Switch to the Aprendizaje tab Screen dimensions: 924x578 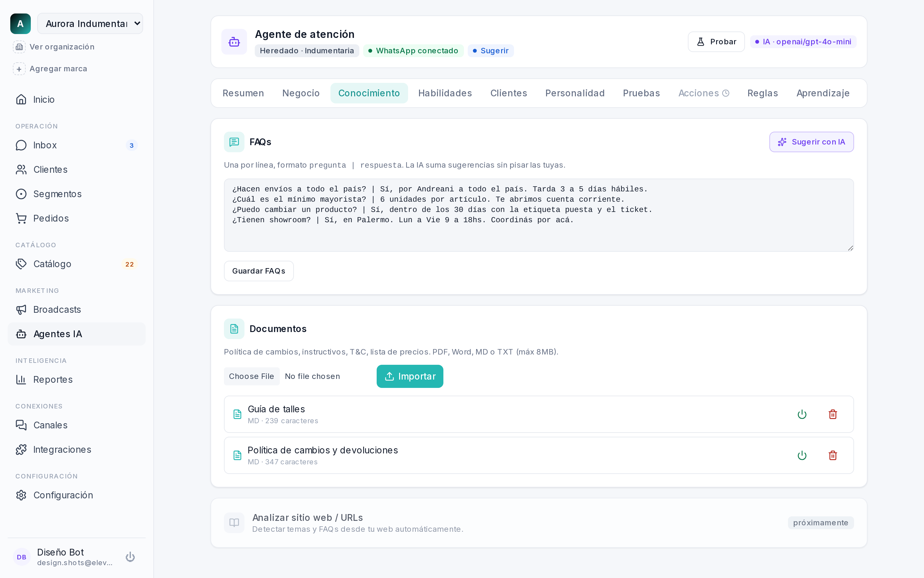click(x=823, y=93)
